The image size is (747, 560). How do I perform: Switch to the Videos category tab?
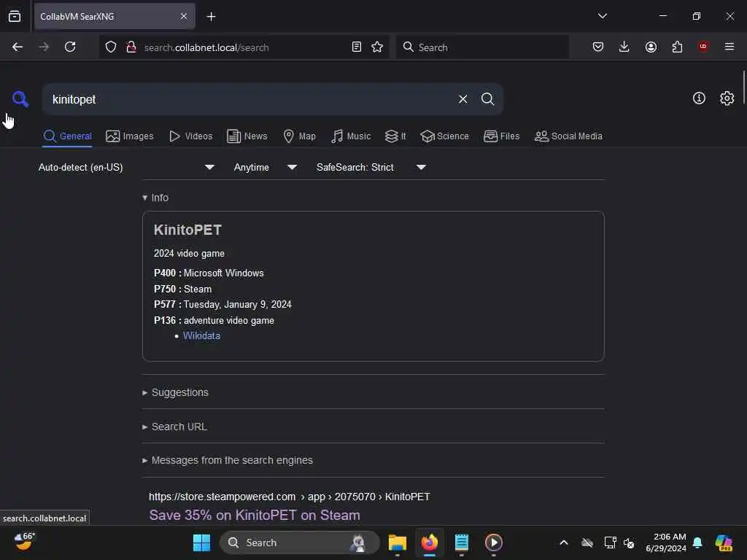pos(191,136)
